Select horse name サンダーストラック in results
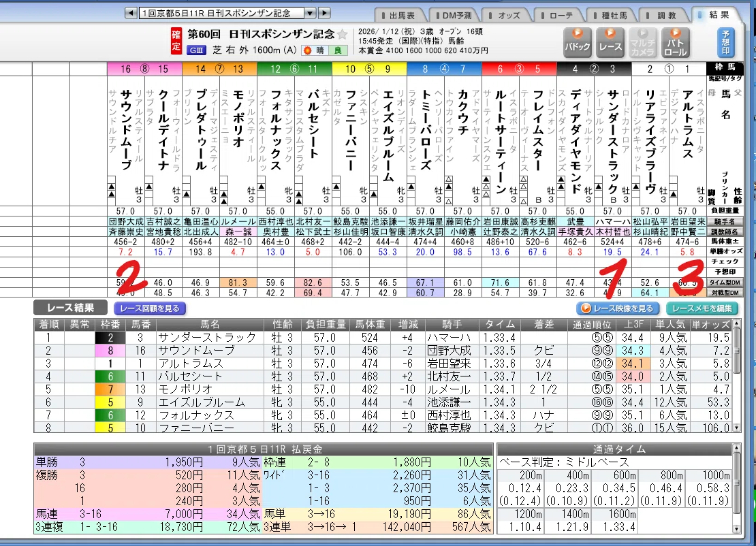Screen dimensions: 756x546 pyautogui.click(x=207, y=337)
